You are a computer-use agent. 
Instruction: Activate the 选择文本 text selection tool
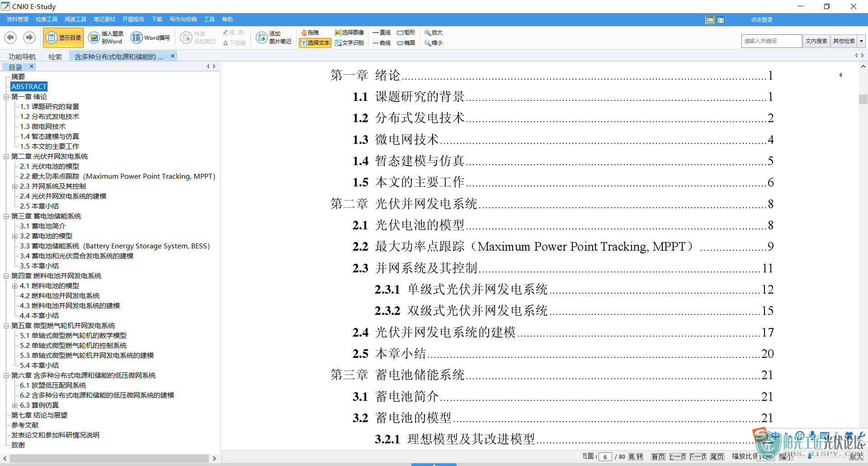pyautogui.click(x=316, y=43)
